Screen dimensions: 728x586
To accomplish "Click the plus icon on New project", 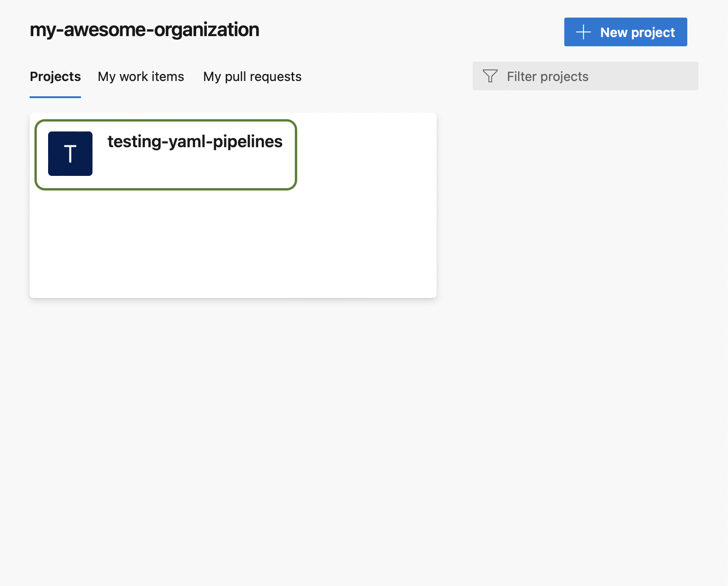I will pos(583,32).
